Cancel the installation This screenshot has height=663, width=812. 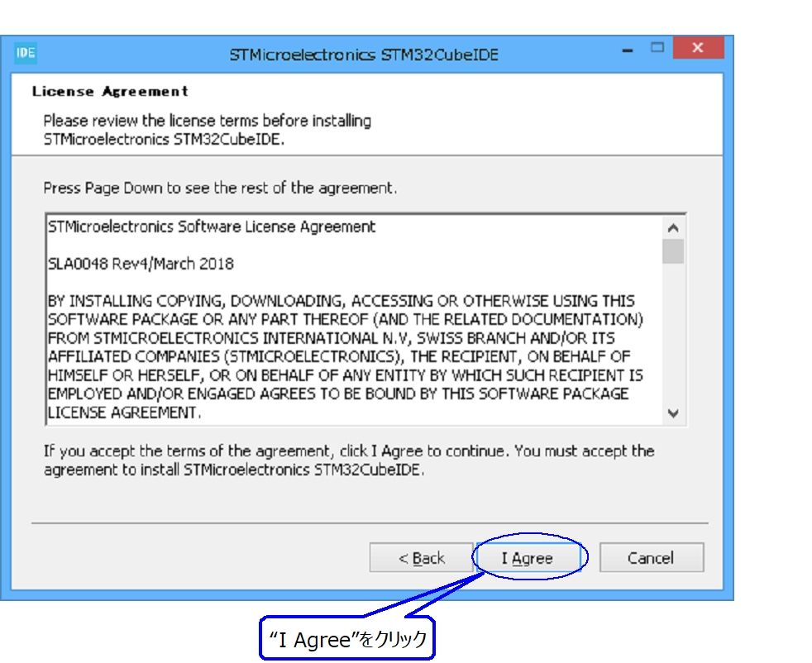pos(651,558)
